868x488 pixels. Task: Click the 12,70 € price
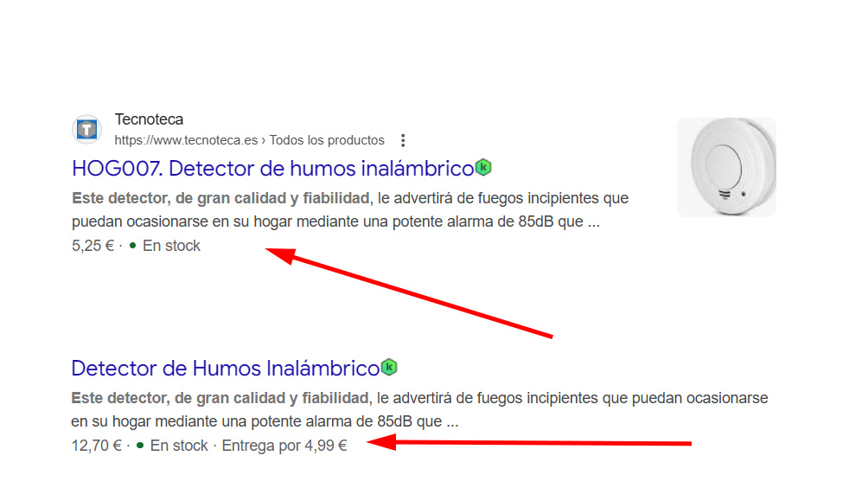click(97, 446)
